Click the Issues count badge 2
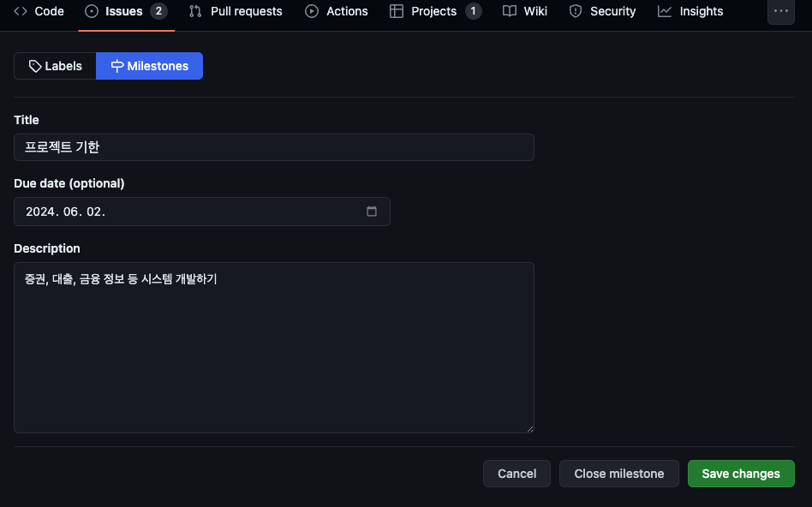The image size is (812, 507). (x=158, y=11)
